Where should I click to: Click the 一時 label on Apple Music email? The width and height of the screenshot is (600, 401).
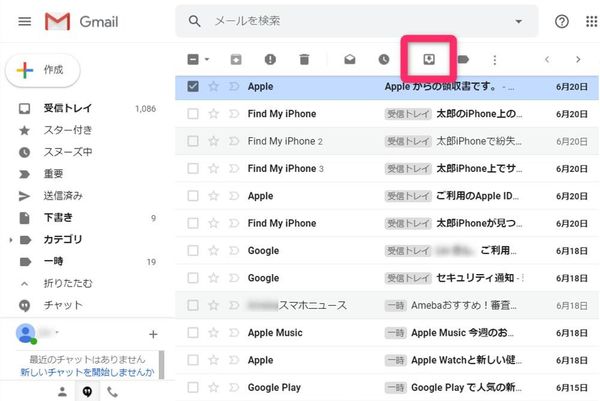coord(395,333)
